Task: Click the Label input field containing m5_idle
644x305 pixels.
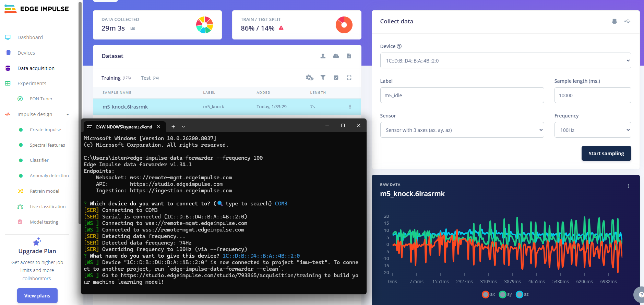Action: [x=462, y=95]
